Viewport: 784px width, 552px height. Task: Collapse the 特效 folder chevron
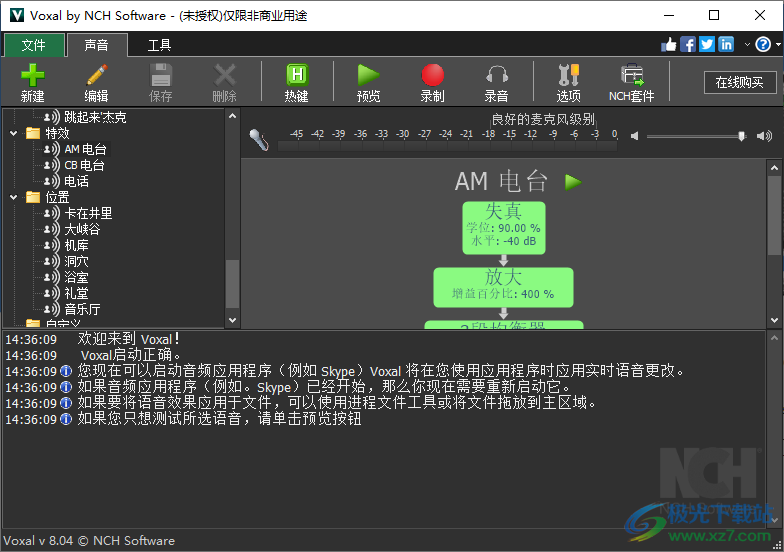(x=14, y=134)
